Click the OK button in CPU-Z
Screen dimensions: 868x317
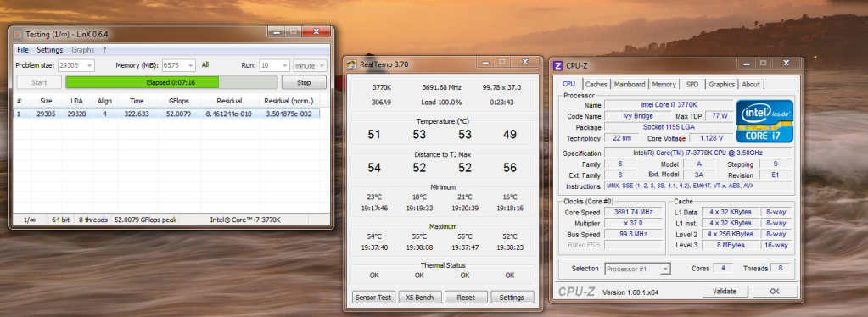click(x=775, y=291)
